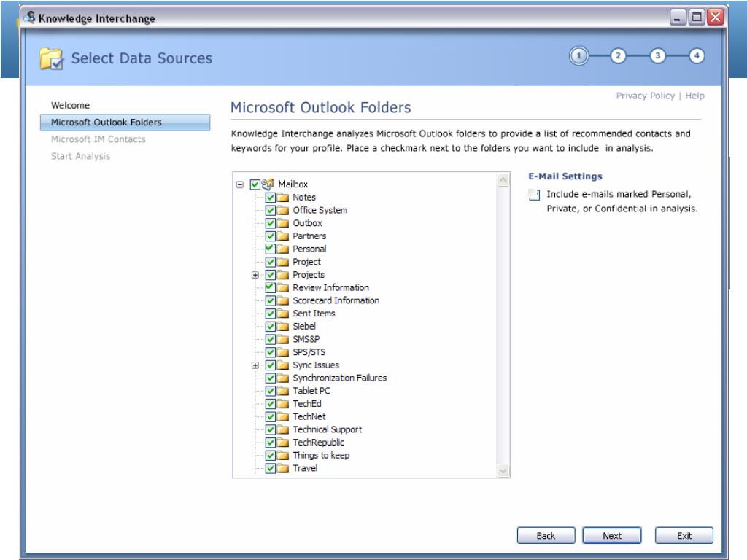Click the Back button
This screenshot has height=560, width=747.
pyautogui.click(x=546, y=535)
